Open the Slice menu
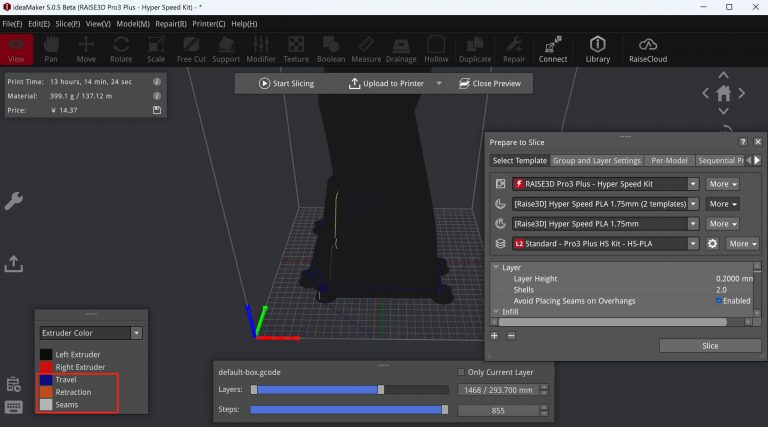The height and width of the screenshot is (427, 768). 68,24
